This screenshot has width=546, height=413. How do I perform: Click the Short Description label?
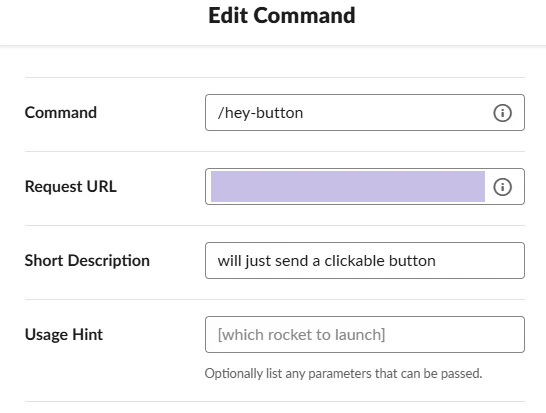(x=87, y=260)
